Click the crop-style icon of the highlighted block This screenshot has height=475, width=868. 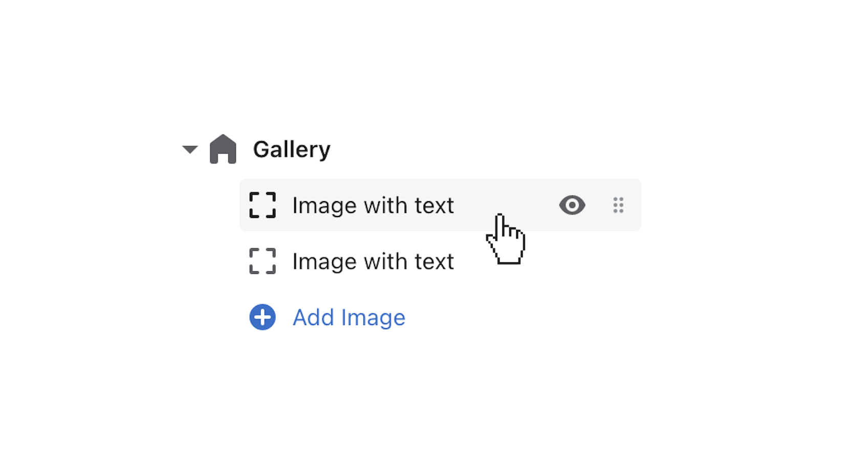(262, 205)
